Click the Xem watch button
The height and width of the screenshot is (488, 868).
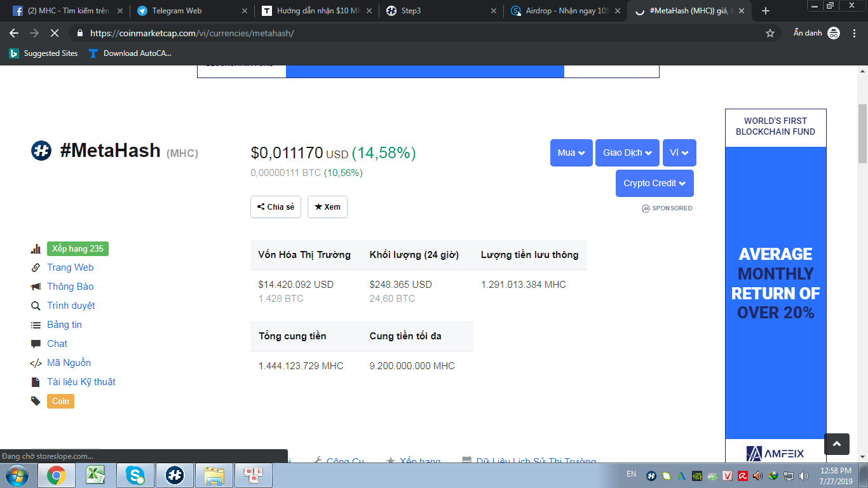[327, 207]
